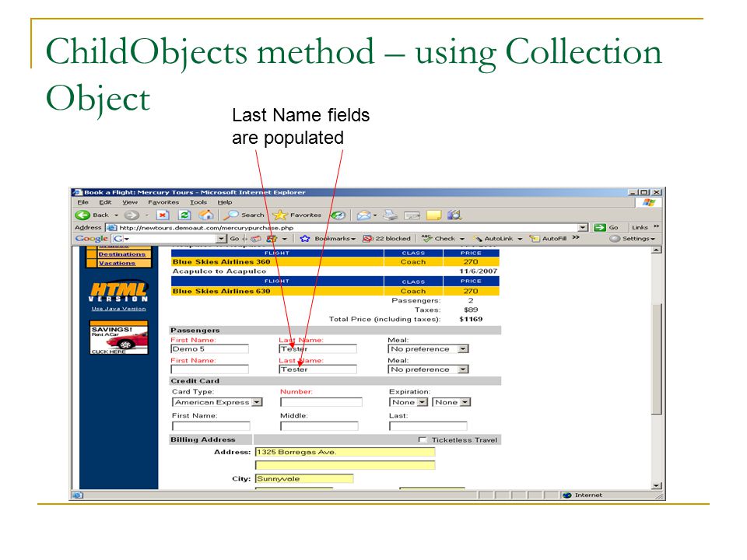Viewport: 747px width, 560px height.
Task: Open the View menu
Action: [x=130, y=202]
